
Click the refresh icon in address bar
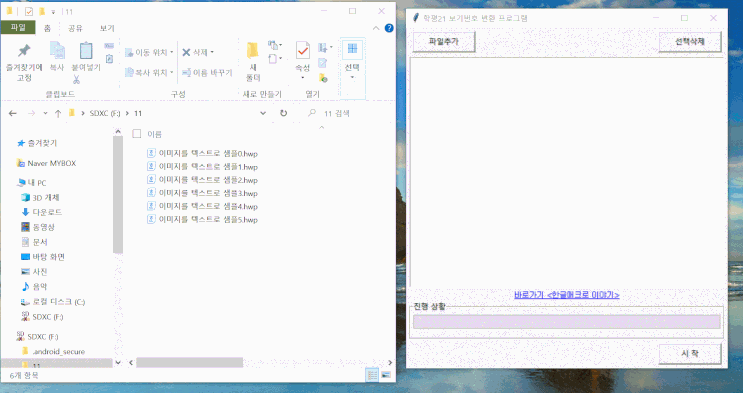coord(283,113)
